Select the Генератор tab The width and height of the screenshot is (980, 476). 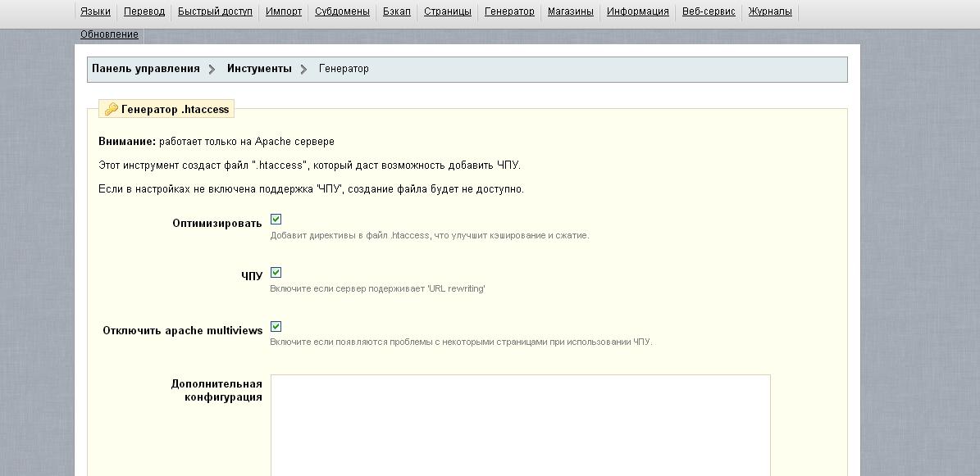pos(509,11)
